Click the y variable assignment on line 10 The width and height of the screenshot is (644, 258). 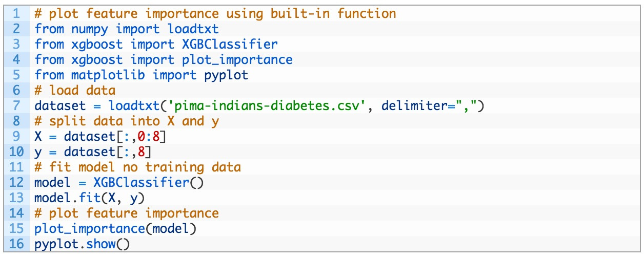[39, 152]
